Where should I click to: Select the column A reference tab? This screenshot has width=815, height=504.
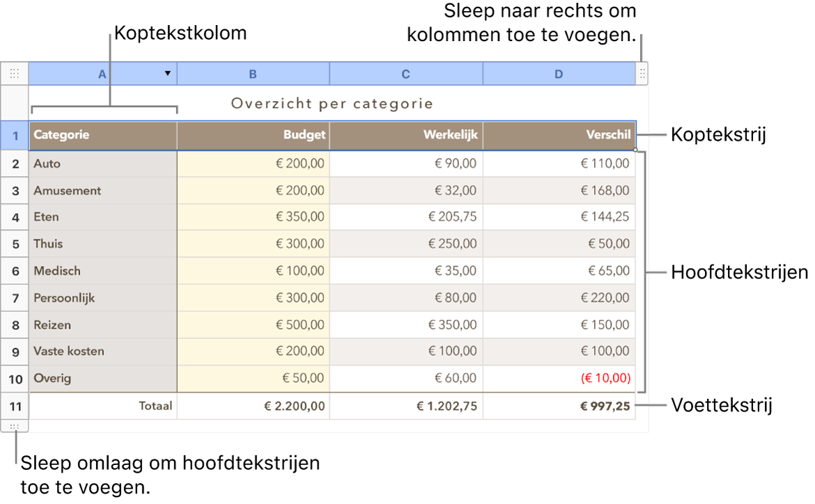click(102, 73)
